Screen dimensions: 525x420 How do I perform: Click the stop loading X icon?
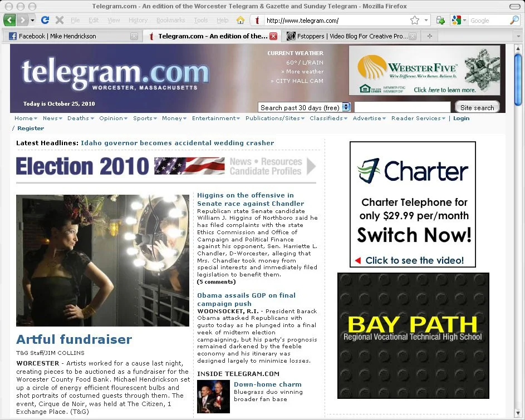click(60, 20)
